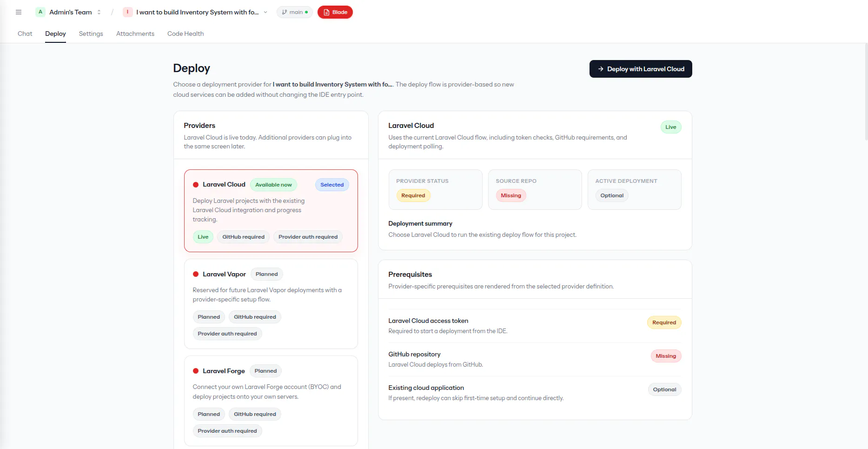The height and width of the screenshot is (449, 868).
Task: Click 'Required' badge for Laravel Cloud access token
Action: click(664, 322)
